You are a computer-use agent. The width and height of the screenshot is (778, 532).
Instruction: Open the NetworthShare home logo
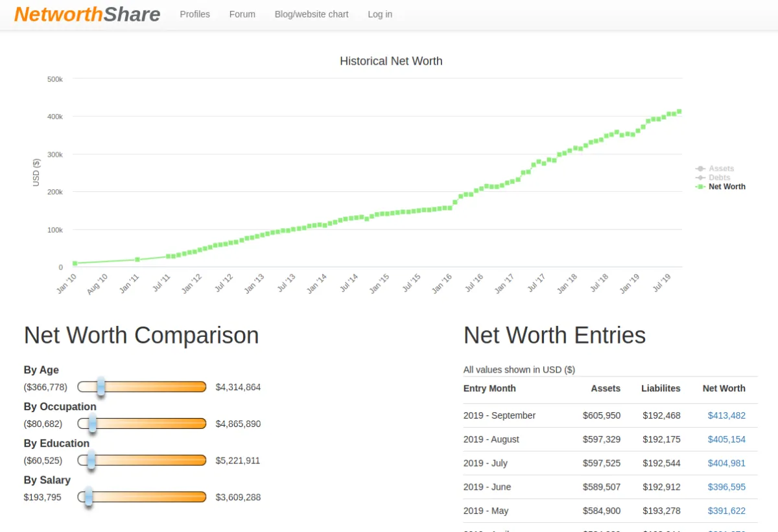[87, 14]
